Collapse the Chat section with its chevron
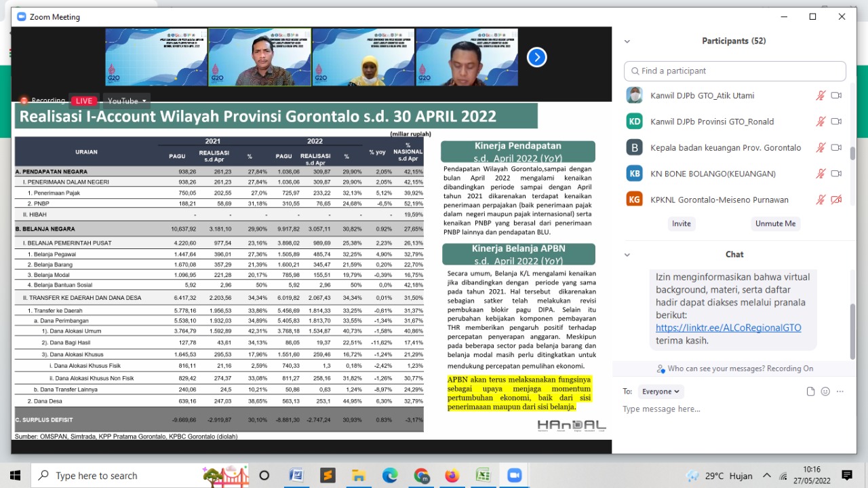Image resolution: width=868 pixels, height=488 pixels. tap(627, 255)
